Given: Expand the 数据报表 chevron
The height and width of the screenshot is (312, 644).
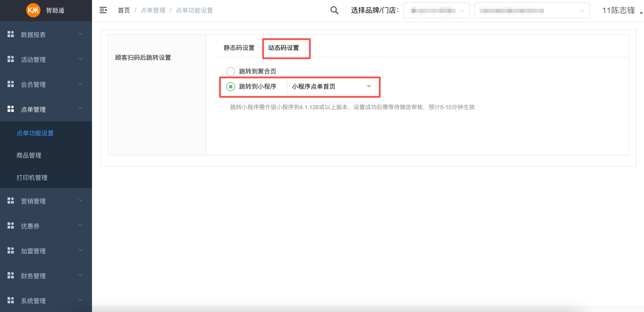Looking at the screenshot, I should click(x=80, y=34).
